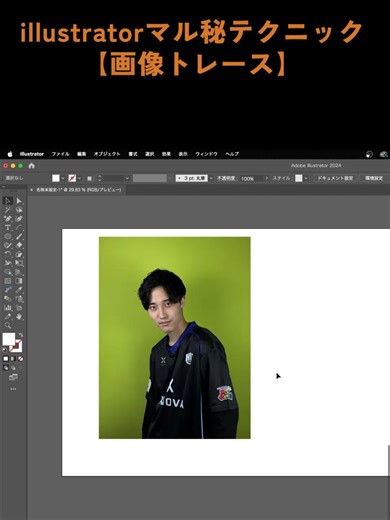Open Edit Toolbar three-dots button
Image resolution: width=390 pixels, height=520 pixels.
click(x=13, y=389)
